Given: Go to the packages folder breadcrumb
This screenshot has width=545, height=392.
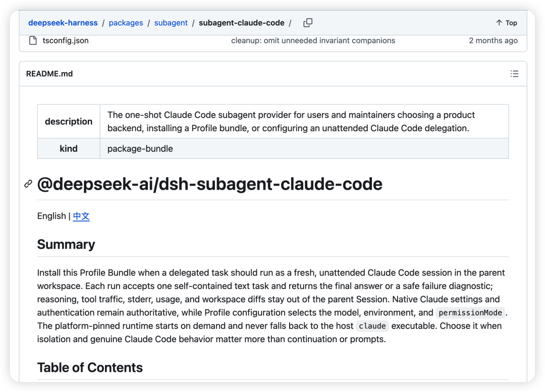Looking at the screenshot, I should pos(126,23).
